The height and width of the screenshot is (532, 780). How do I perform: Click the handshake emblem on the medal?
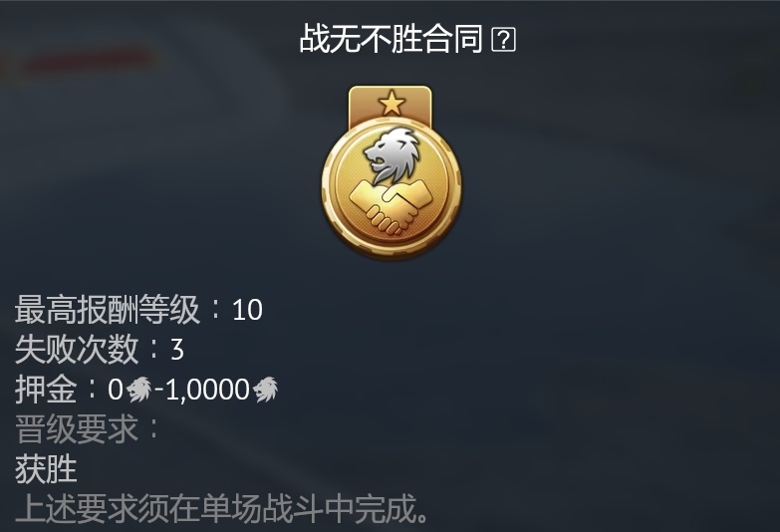[x=390, y=207]
